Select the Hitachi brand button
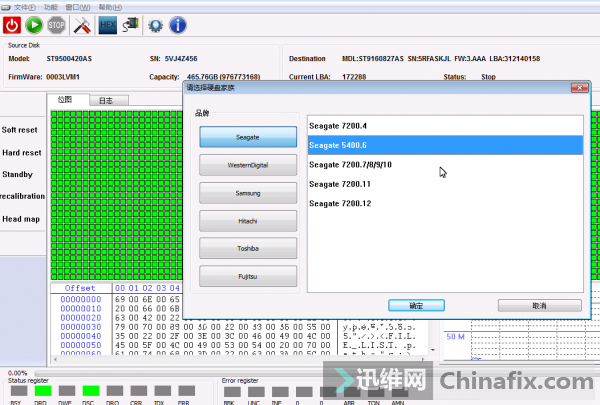Image resolution: width=600 pixels, height=405 pixels. click(248, 221)
